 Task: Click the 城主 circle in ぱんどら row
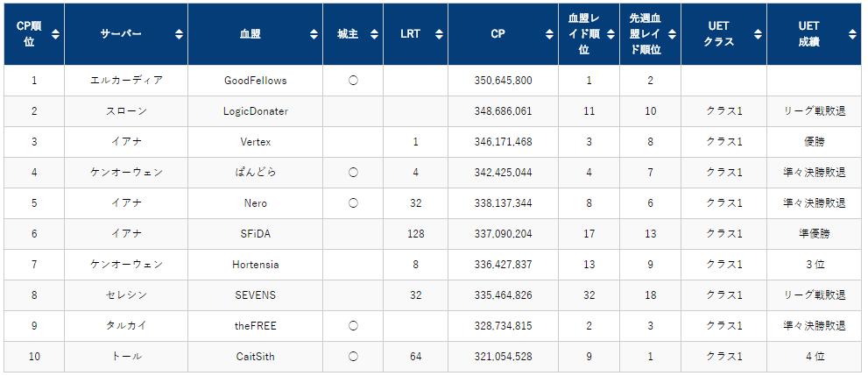coord(353,173)
